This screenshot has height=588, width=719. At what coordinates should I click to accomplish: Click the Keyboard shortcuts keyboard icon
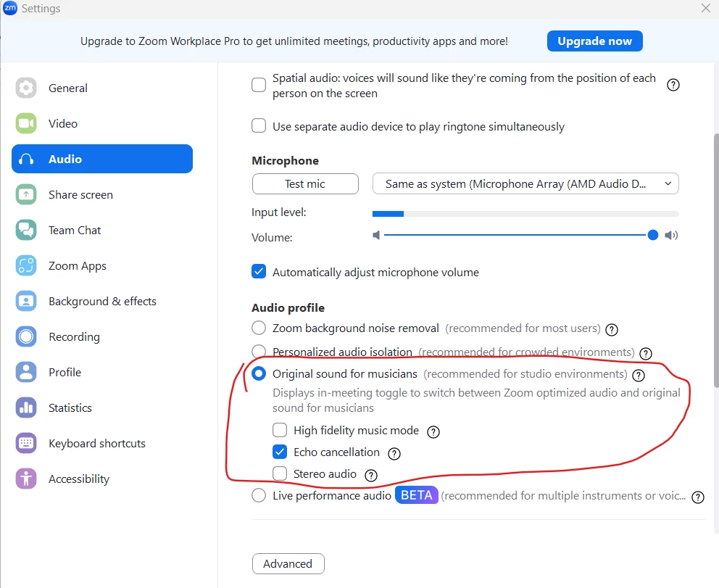click(x=26, y=443)
